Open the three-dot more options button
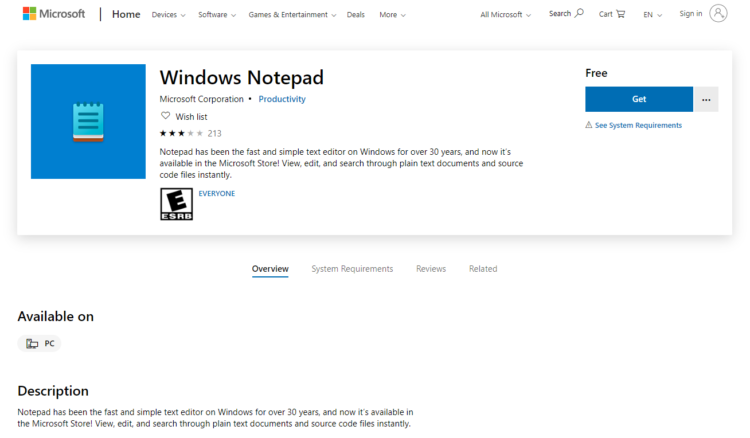The image size is (750, 438). pyautogui.click(x=706, y=99)
